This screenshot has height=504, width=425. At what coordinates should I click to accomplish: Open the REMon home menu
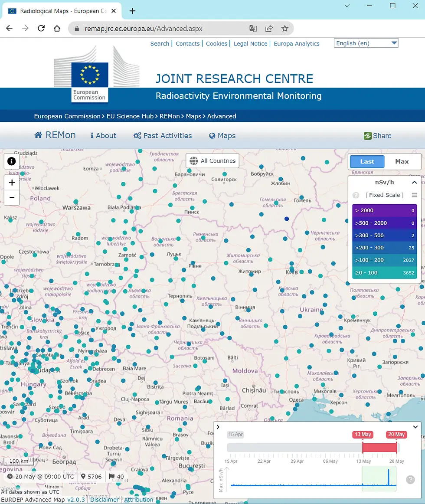[x=55, y=135]
